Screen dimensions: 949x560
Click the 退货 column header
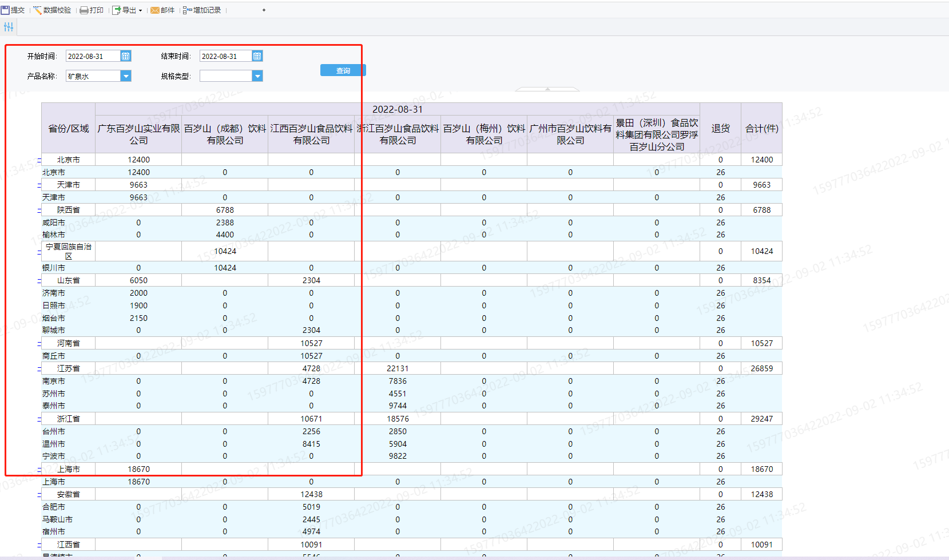point(721,128)
